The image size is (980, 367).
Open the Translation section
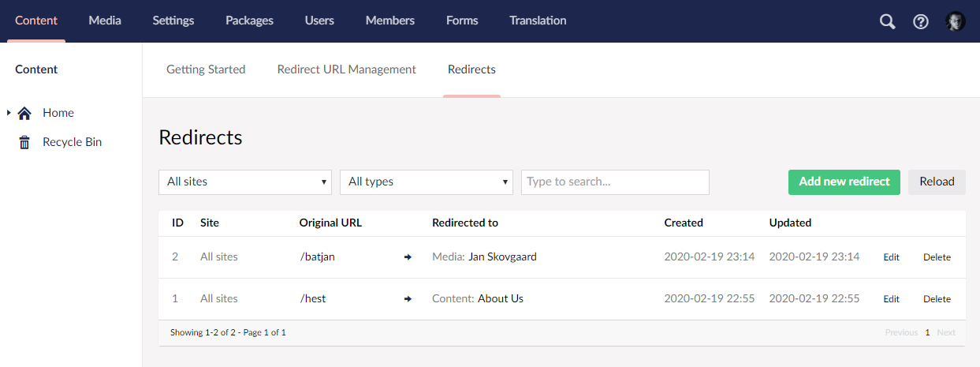point(538,21)
